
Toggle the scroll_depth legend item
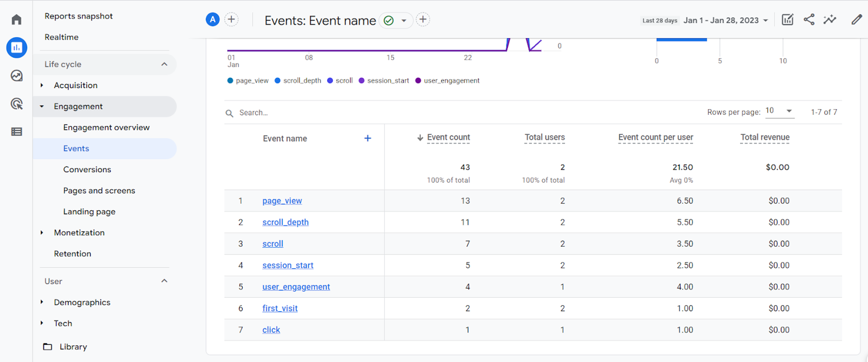click(x=298, y=80)
